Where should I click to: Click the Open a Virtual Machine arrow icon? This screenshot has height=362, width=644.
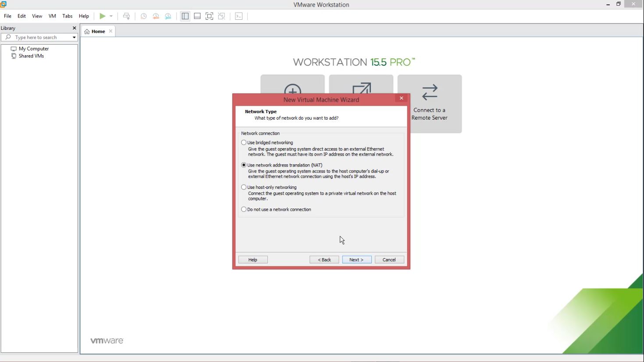point(361,88)
